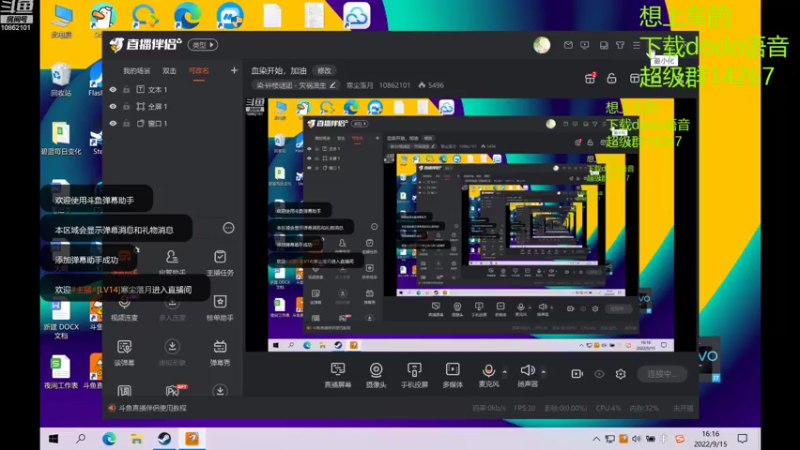The width and height of the screenshot is (800, 450).
Task: Download the 多人连麦 plugin
Action: [172, 308]
